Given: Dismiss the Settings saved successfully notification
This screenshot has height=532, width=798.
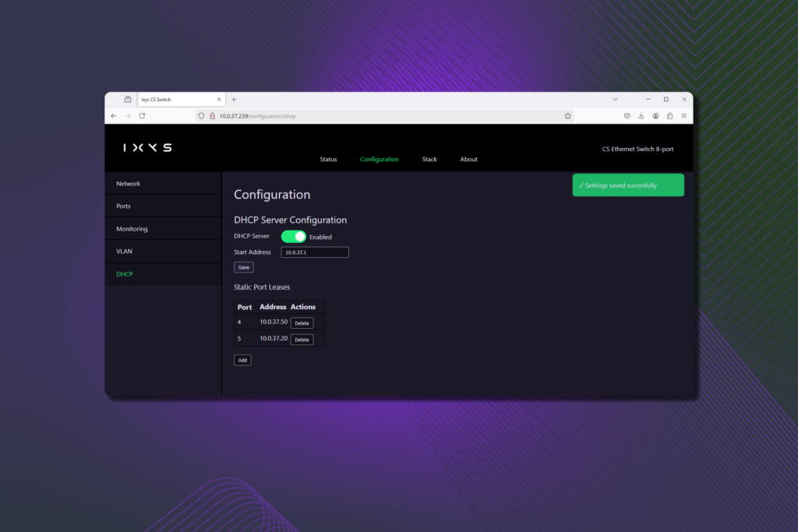Looking at the screenshot, I should click(628, 185).
